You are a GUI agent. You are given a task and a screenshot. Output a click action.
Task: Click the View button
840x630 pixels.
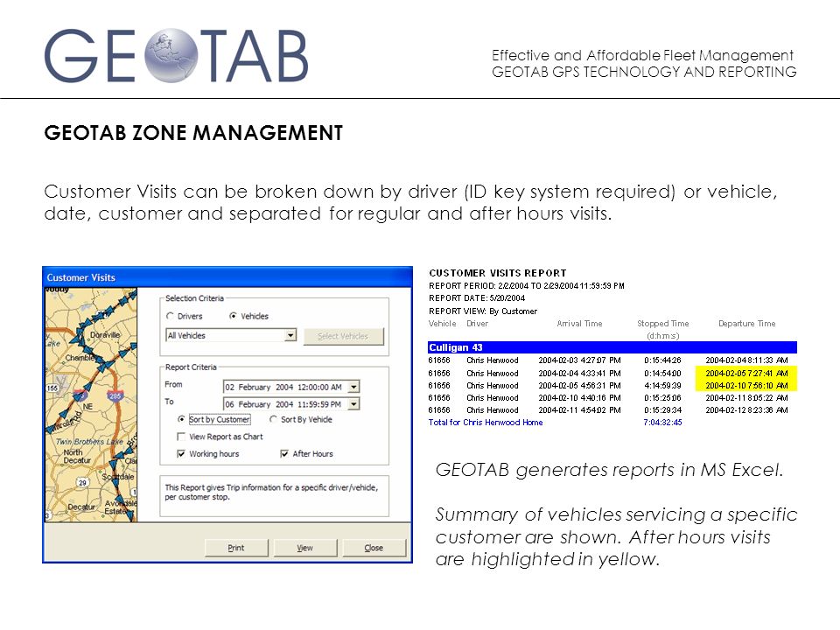point(305,548)
